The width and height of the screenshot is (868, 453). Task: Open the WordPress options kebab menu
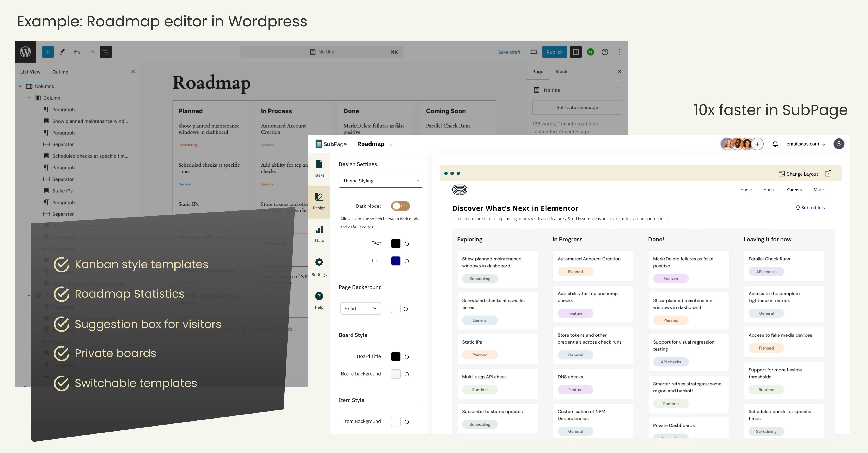(x=619, y=52)
